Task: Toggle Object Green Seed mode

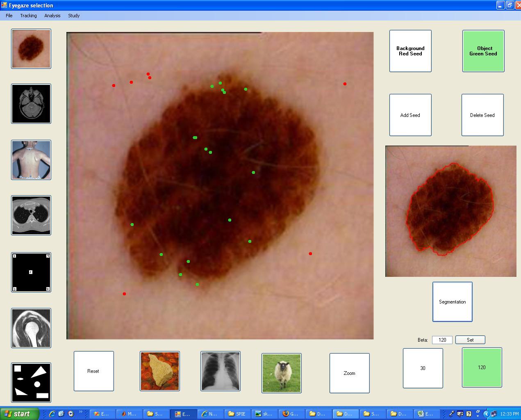Action: pos(483,51)
